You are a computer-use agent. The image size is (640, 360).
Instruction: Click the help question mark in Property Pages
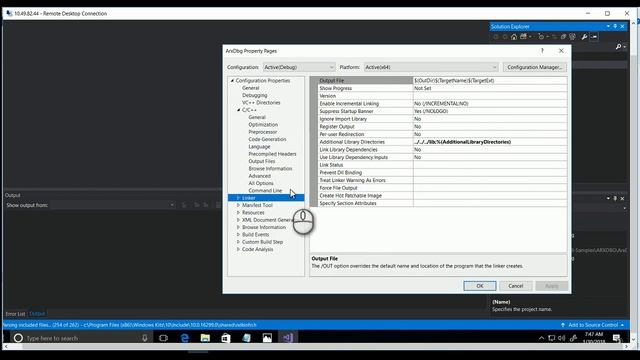(x=542, y=51)
